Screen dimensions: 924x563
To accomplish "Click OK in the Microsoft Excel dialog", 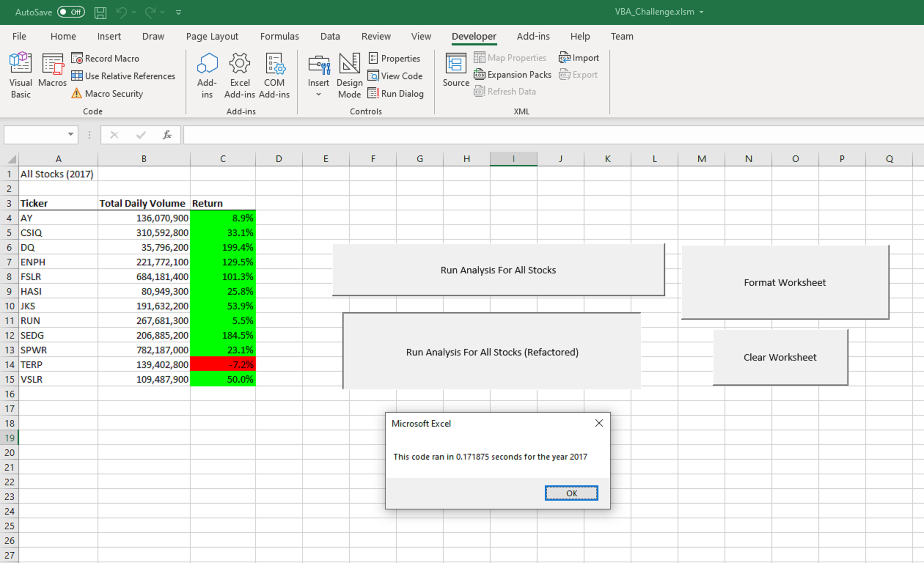I will (571, 493).
